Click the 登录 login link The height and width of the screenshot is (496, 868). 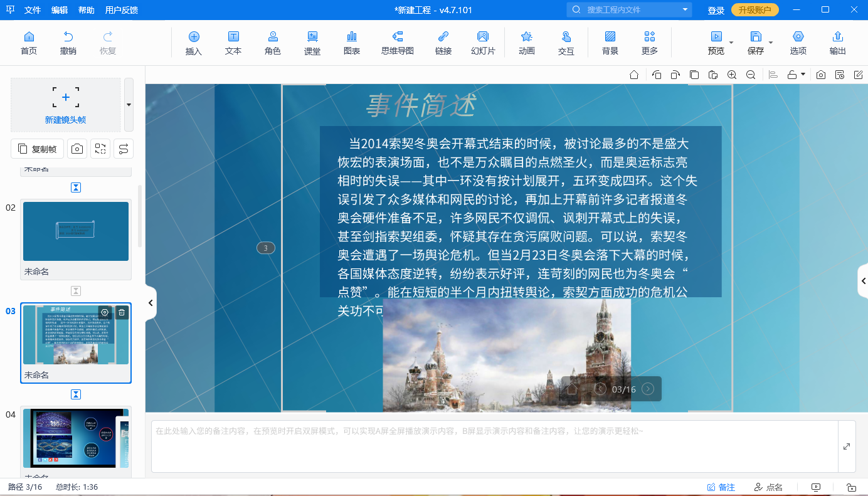[716, 10]
